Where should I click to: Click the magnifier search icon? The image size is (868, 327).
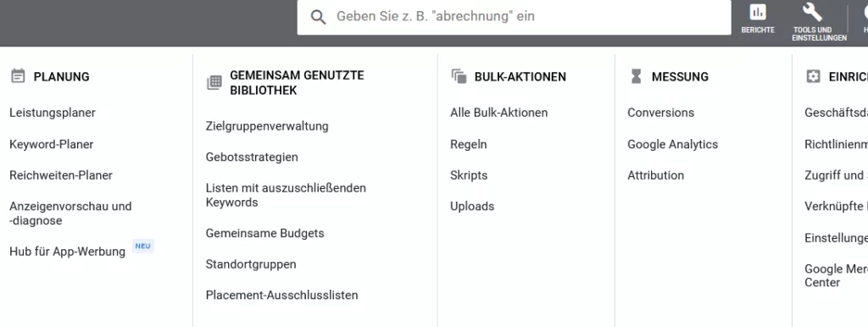tap(319, 17)
